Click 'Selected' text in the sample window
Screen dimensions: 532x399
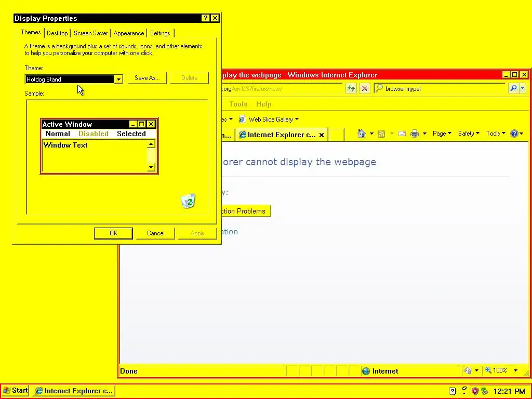click(131, 134)
